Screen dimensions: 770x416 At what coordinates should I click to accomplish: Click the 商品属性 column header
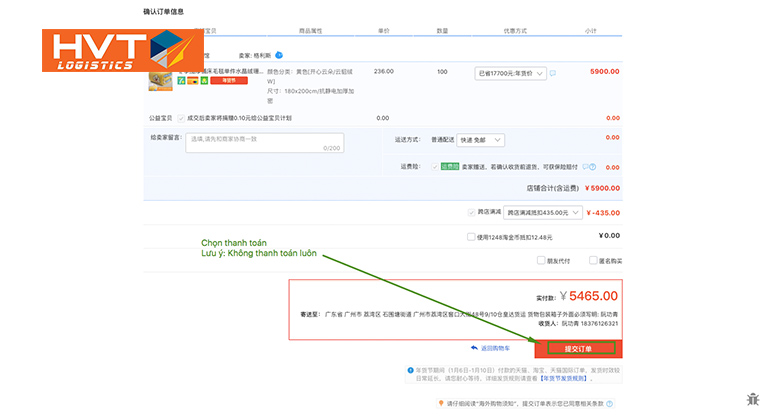point(310,31)
